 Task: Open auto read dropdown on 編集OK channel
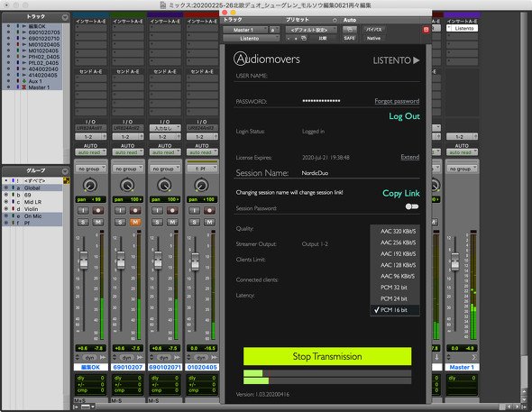point(90,152)
